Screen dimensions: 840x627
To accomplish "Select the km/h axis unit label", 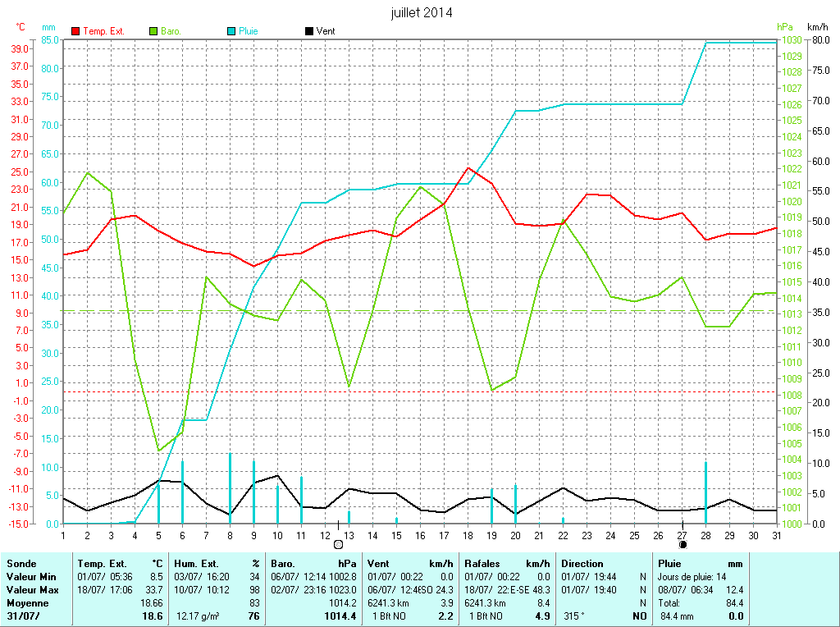I will click(x=819, y=27).
